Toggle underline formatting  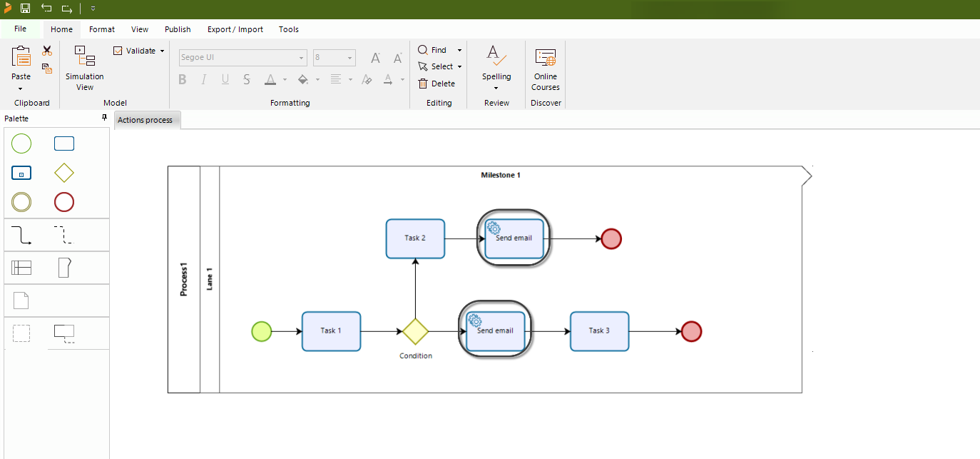pyautogui.click(x=225, y=79)
